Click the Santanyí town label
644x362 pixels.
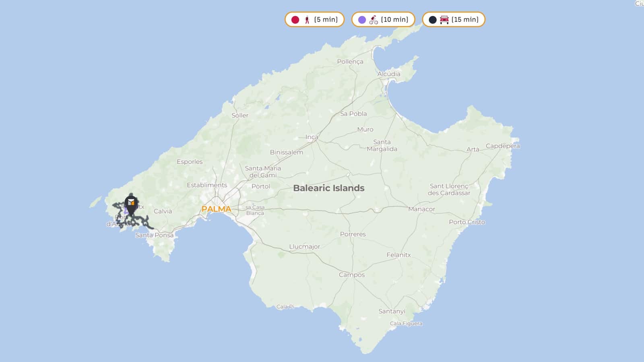tap(392, 311)
